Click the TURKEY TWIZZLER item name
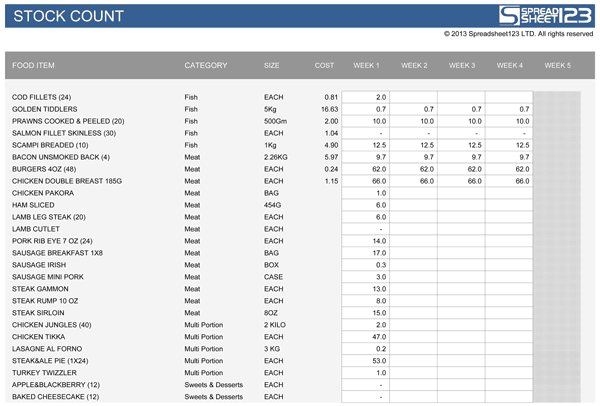This screenshot has width=600, height=406. [44, 373]
